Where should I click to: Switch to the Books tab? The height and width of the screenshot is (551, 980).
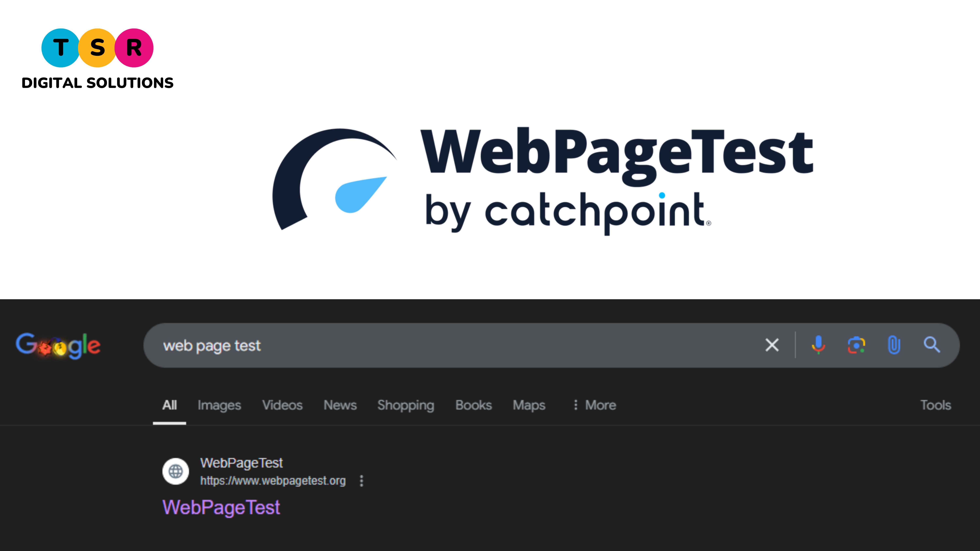tap(474, 405)
